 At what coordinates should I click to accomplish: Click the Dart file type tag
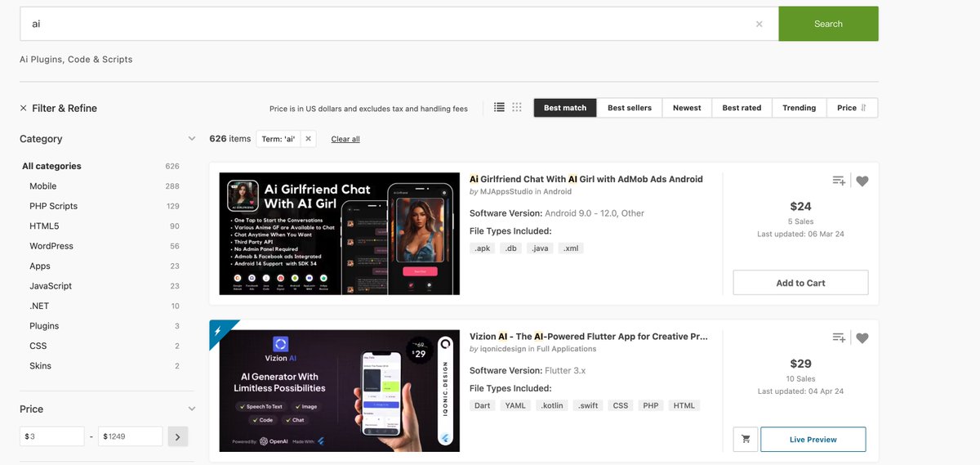click(483, 405)
